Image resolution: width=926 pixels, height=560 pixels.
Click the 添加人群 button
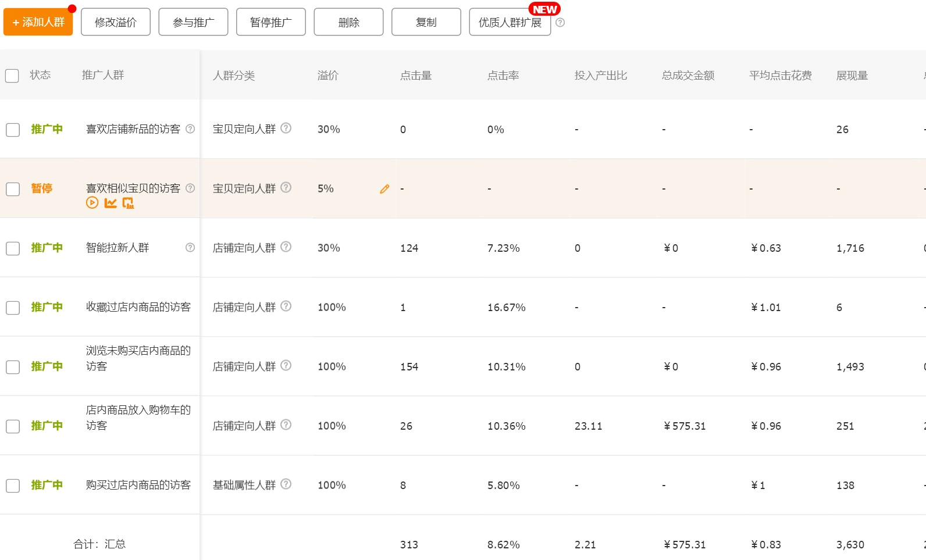(x=38, y=22)
